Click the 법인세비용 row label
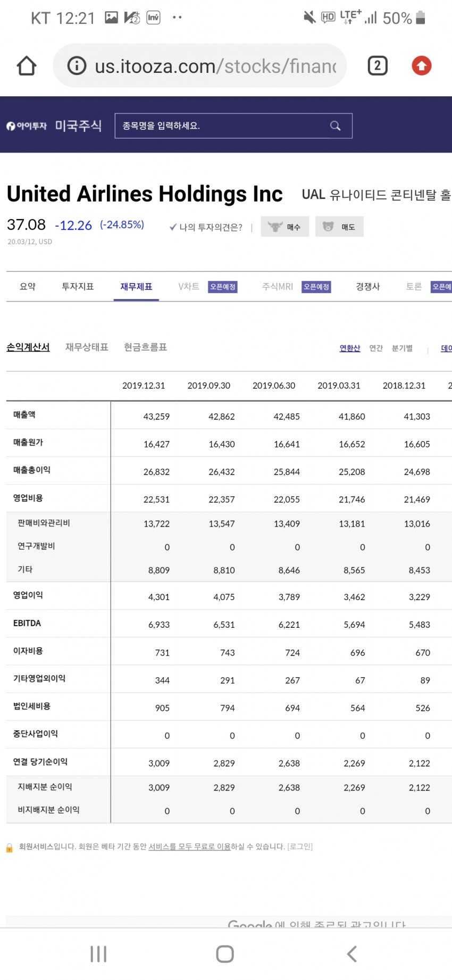 click(32, 706)
